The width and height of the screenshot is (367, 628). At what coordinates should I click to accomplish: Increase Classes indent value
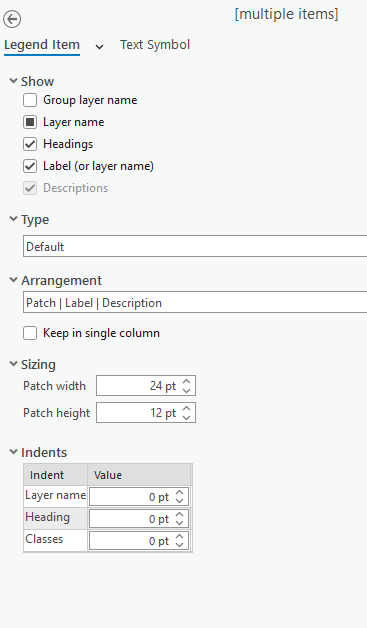click(180, 537)
